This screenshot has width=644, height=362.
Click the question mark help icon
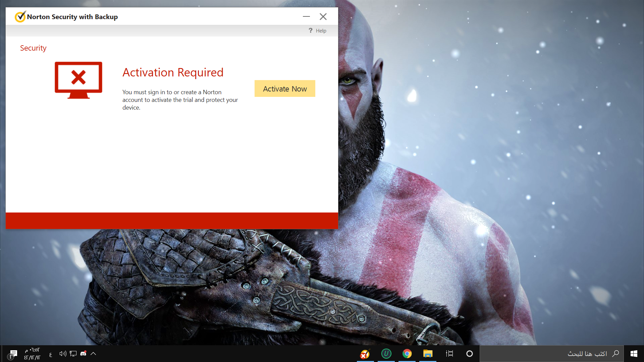pos(311,31)
